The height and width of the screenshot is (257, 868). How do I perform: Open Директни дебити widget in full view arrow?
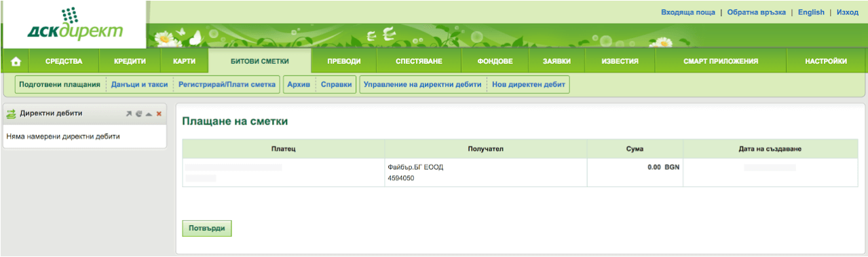(129, 114)
